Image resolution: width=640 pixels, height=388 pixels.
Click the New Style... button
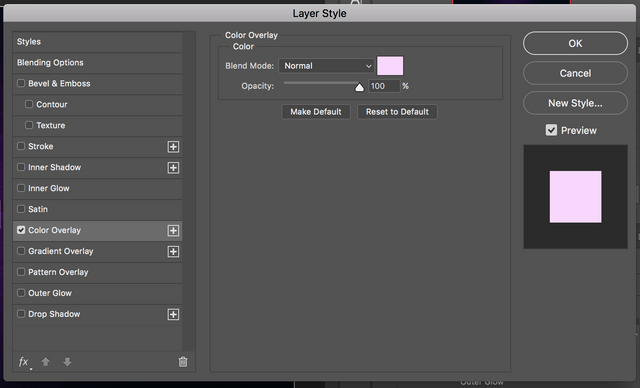point(575,103)
